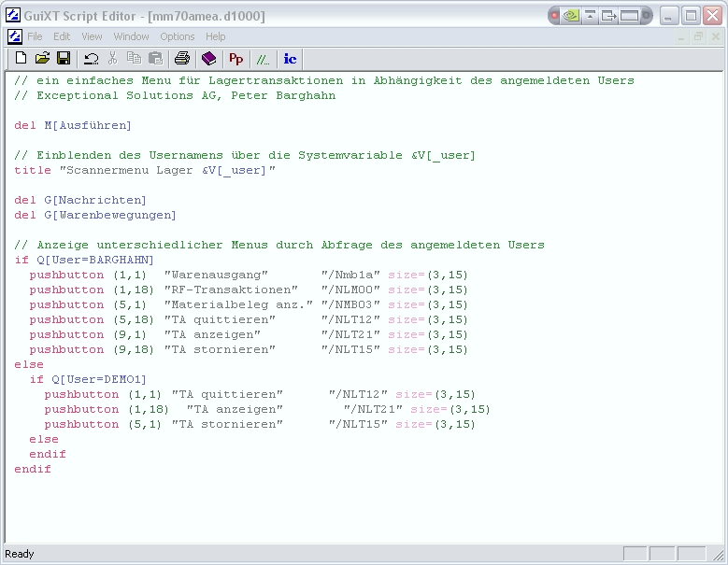This screenshot has height=565, width=728.
Task: Copy selected text icon
Action: 135,59
